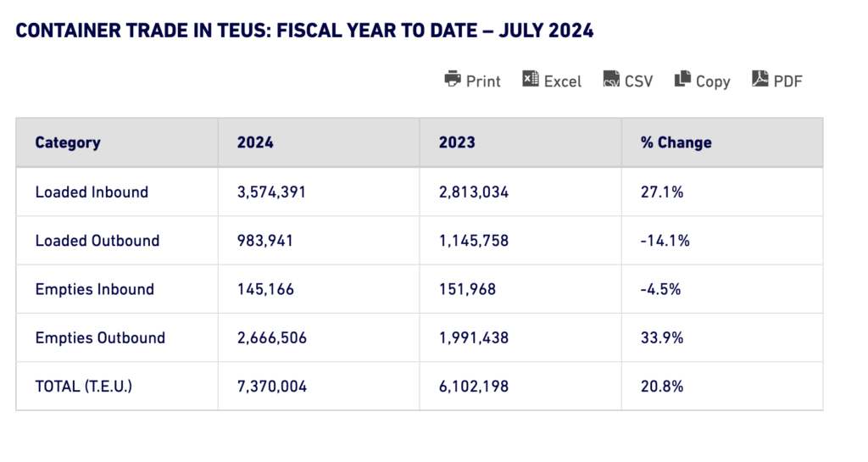Click the printer icon
868x462 pixels.
(x=453, y=79)
